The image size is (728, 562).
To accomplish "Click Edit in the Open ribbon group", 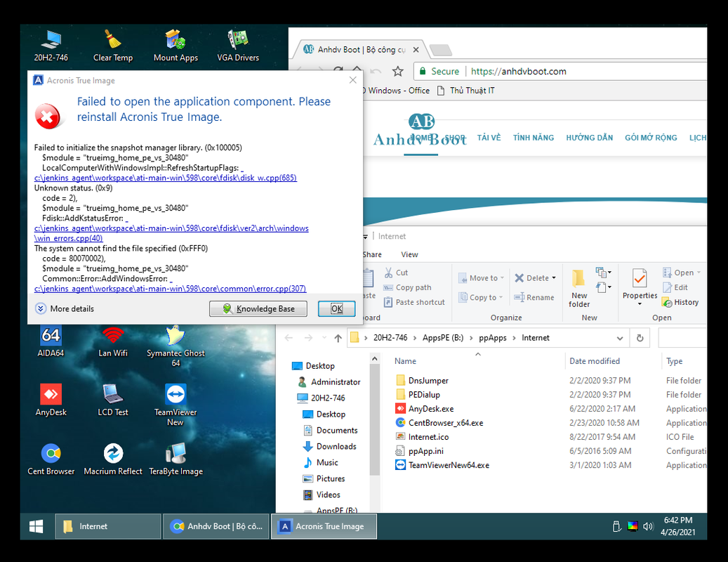I will (x=675, y=287).
